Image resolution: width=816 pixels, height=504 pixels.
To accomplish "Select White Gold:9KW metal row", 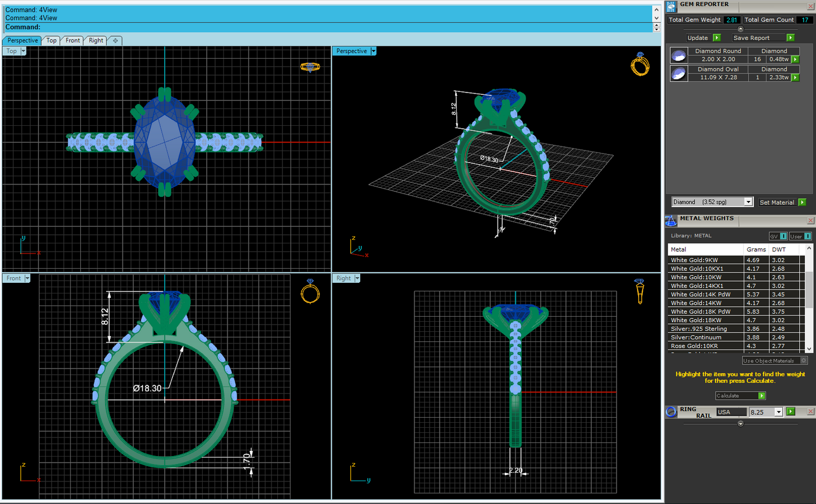I will point(736,260).
